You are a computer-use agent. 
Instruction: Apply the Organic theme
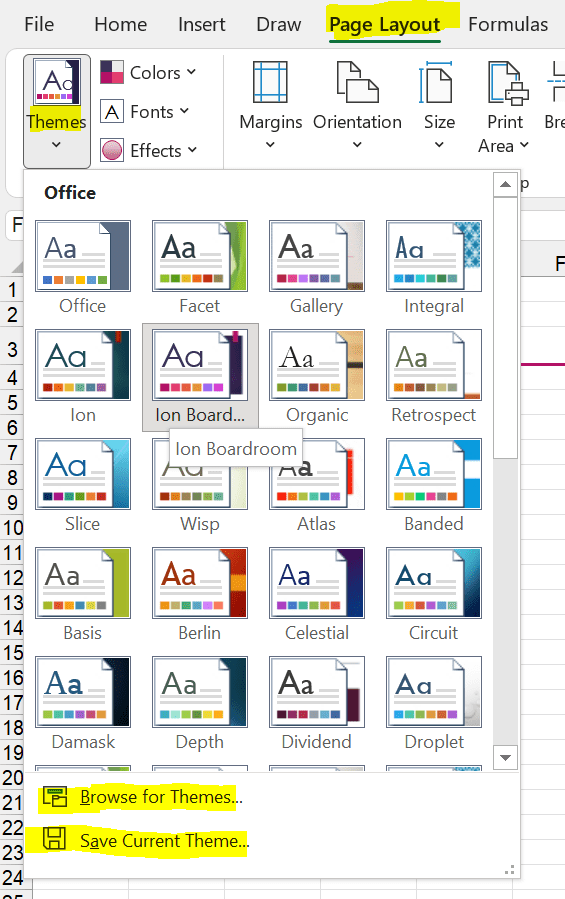tap(317, 377)
